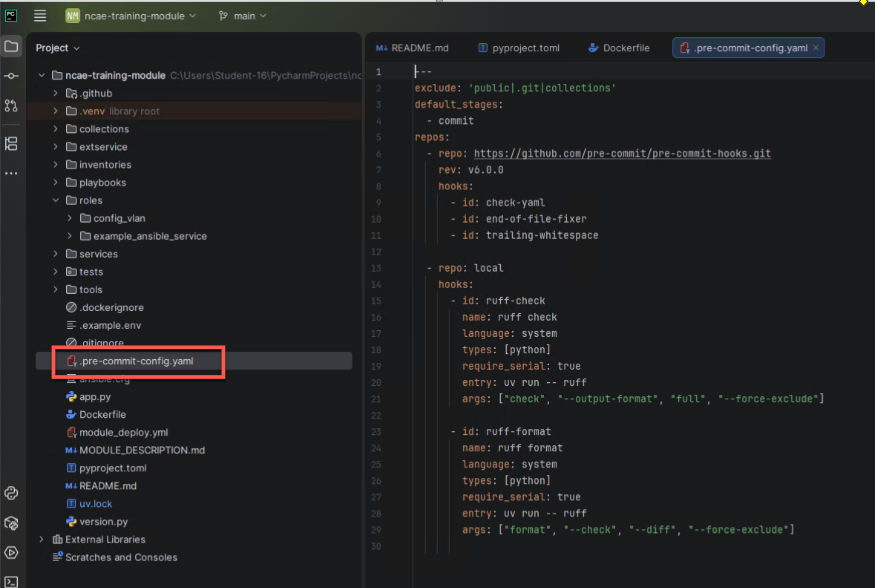Expand the example_ansible_service folder
Image resolution: width=875 pixels, height=588 pixels.
[69, 236]
